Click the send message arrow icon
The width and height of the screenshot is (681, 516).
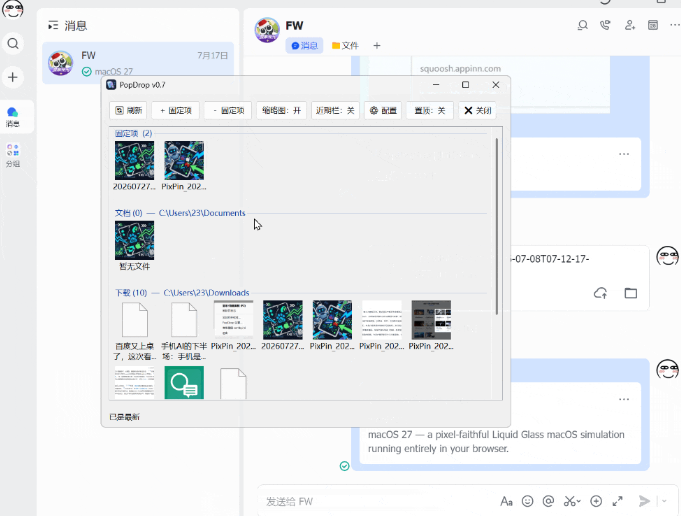point(644,501)
